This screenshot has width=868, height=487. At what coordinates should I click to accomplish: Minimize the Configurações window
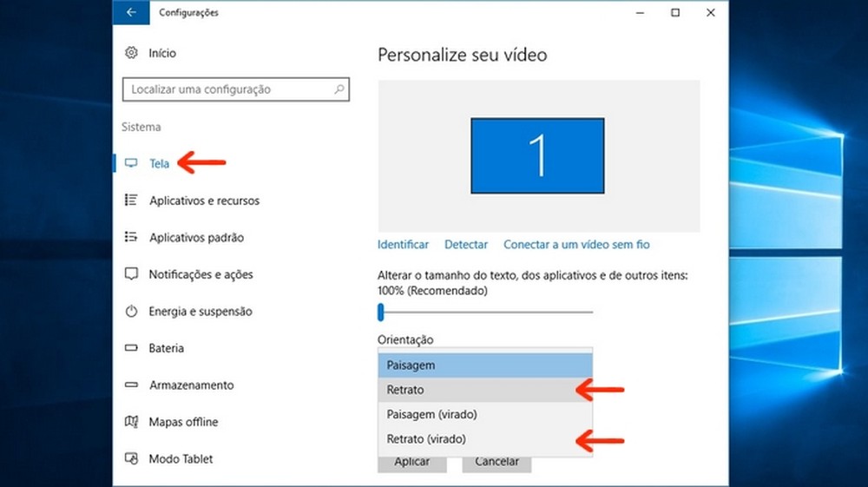pos(640,12)
